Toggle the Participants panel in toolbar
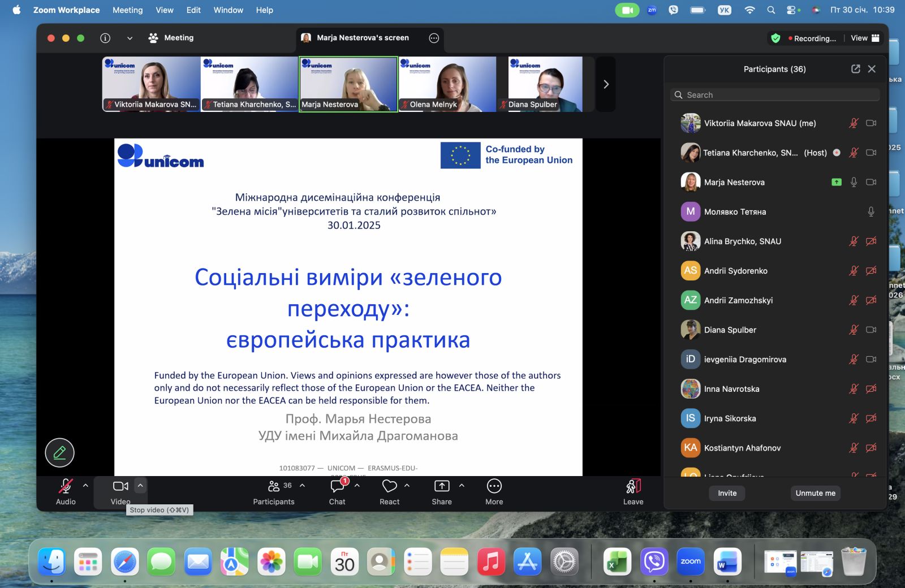 pos(274,487)
